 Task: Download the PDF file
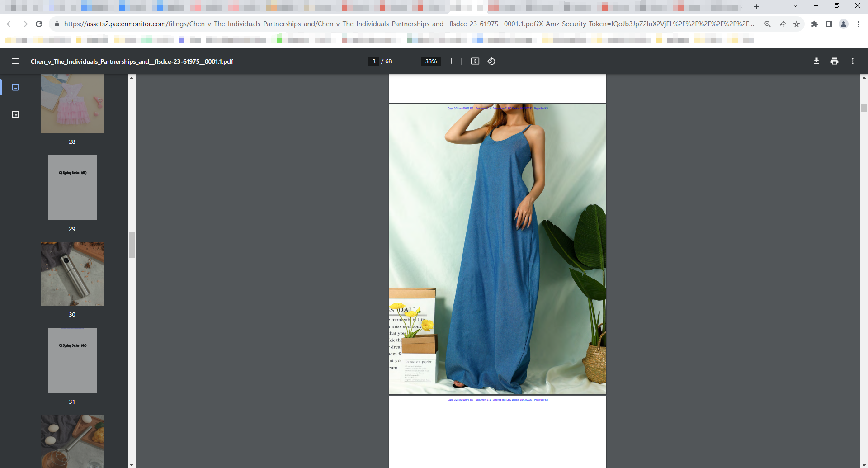pos(816,61)
